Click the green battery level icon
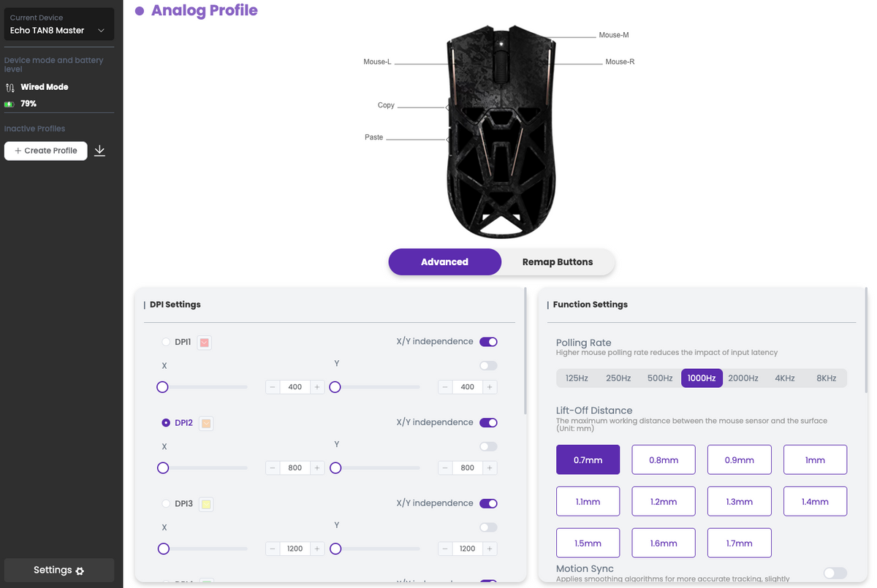Image resolution: width=877 pixels, height=588 pixels. [x=10, y=104]
